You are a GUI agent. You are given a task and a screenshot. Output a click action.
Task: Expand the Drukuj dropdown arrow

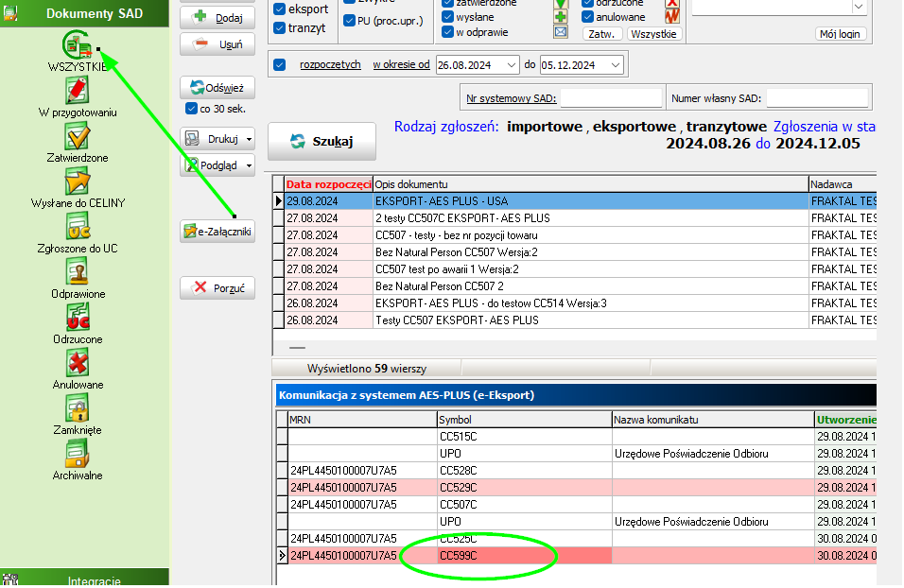click(249, 139)
